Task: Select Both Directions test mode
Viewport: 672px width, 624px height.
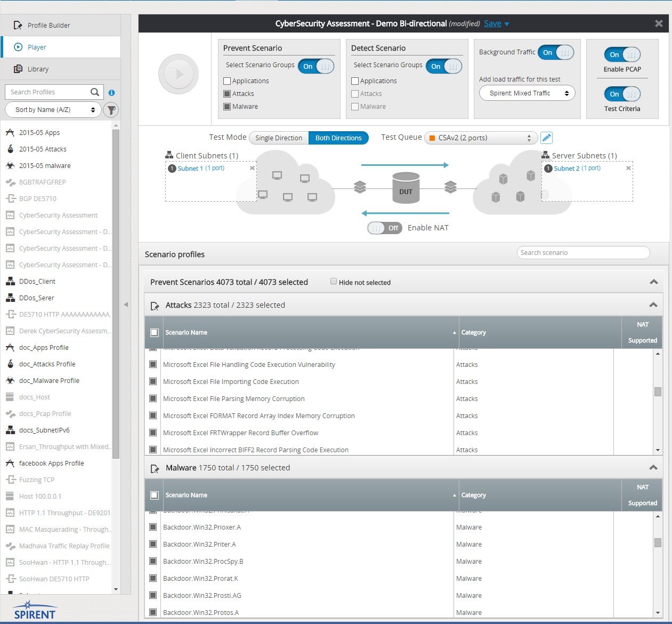Action: click(x=339, y=138)
